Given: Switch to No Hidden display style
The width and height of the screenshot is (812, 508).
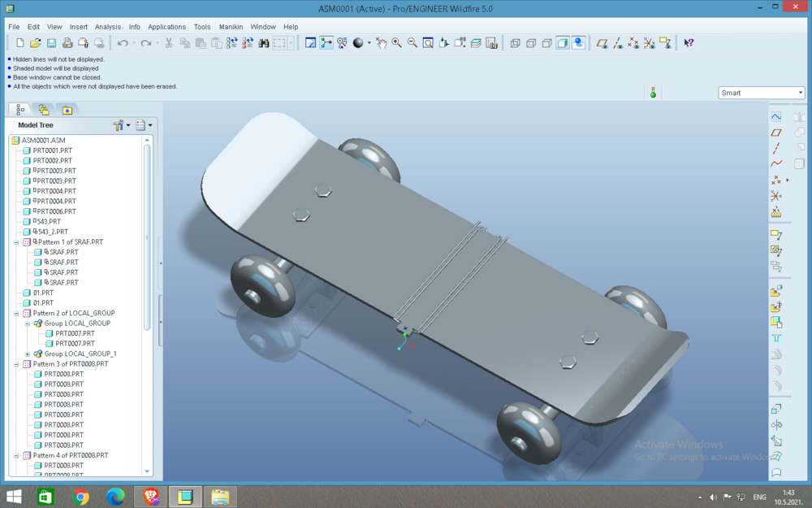Looking at the screenshot, I should pos(546,43).
